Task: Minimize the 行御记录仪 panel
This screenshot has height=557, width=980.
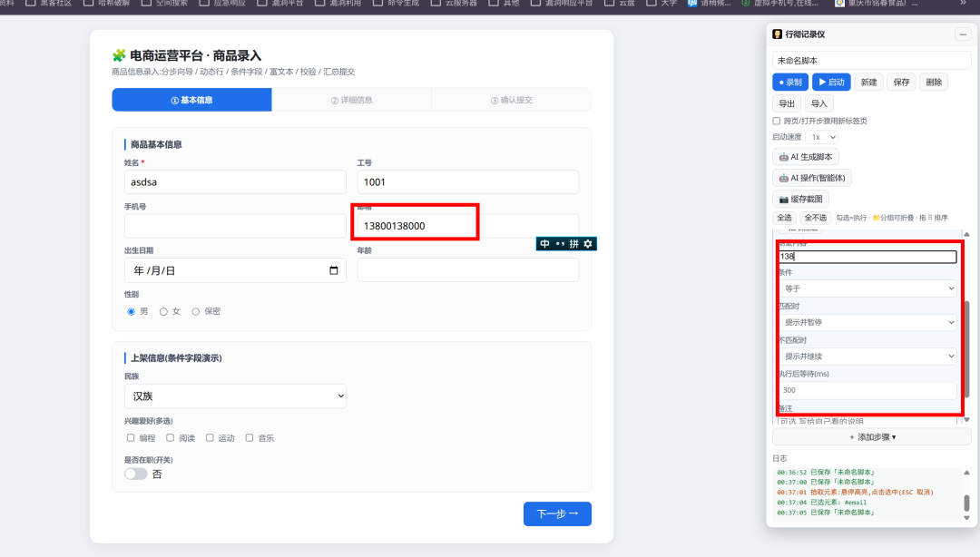Action: [x=963, y=34]
